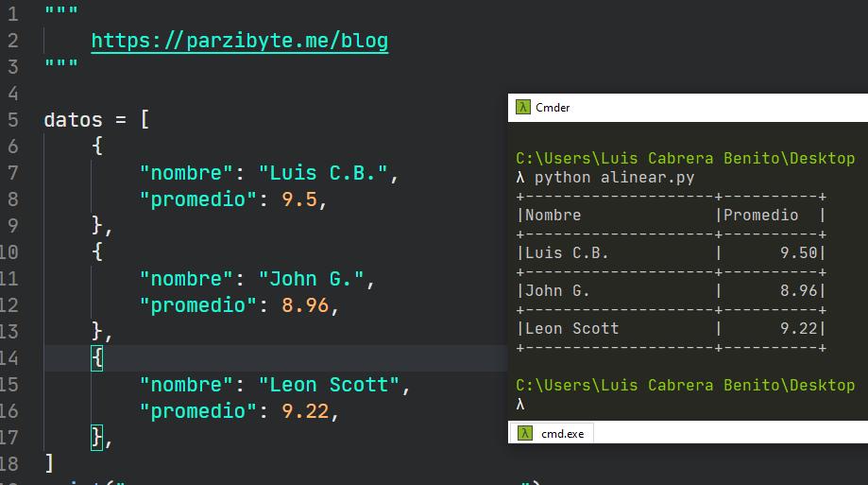Image resolution: width=868 pixels, height=485 pixels.
Task: Click the "Leon Scott" string in editor
Action: click(329, 385)
